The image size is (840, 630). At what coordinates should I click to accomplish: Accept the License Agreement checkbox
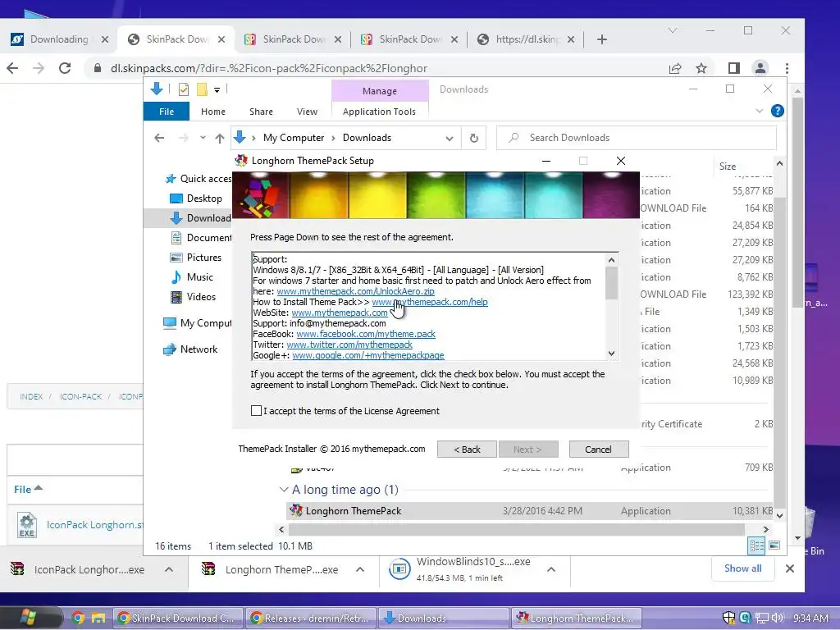pyautogui.click(x=256, y=411)
